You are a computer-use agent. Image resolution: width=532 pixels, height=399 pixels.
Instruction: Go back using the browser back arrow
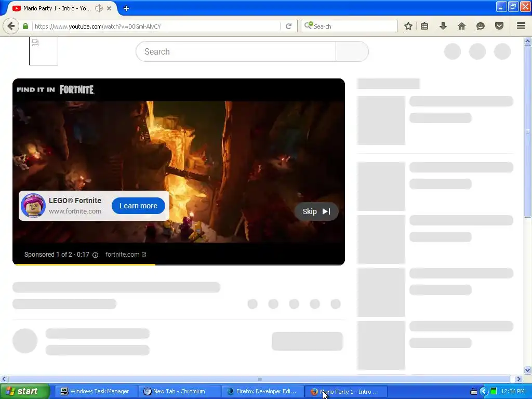point(11,26)
